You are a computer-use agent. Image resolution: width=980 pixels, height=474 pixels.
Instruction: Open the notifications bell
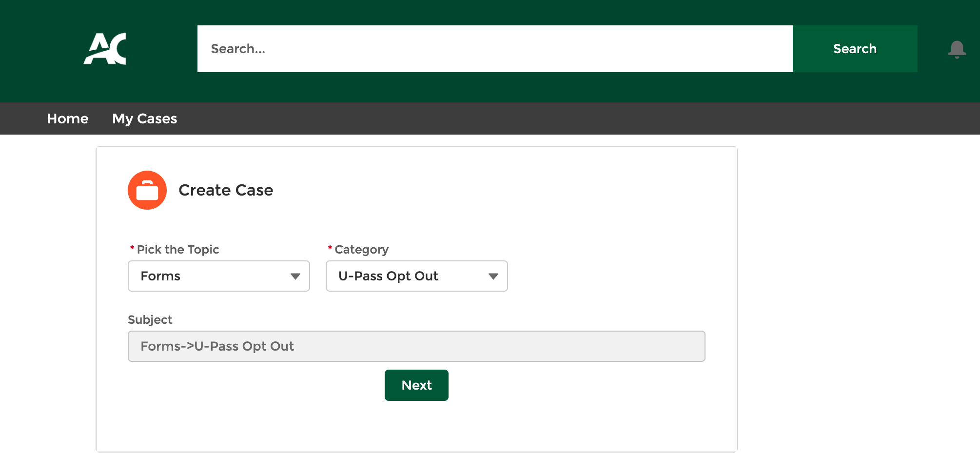coord(957,49)
